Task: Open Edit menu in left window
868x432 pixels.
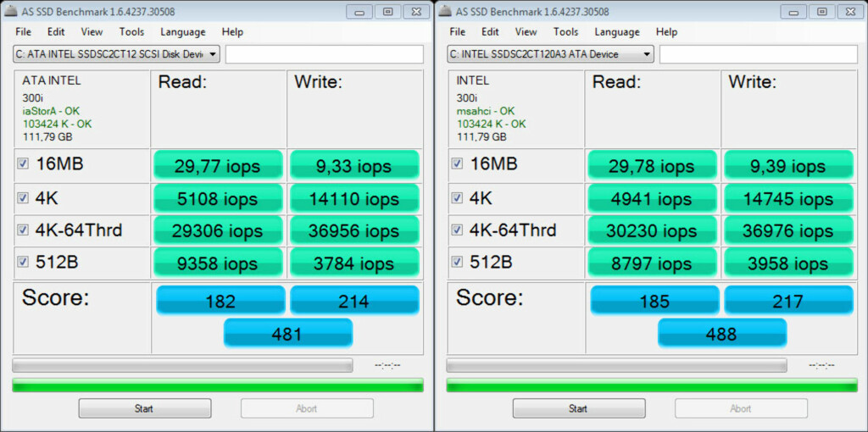Action: [x=56, y=32]
